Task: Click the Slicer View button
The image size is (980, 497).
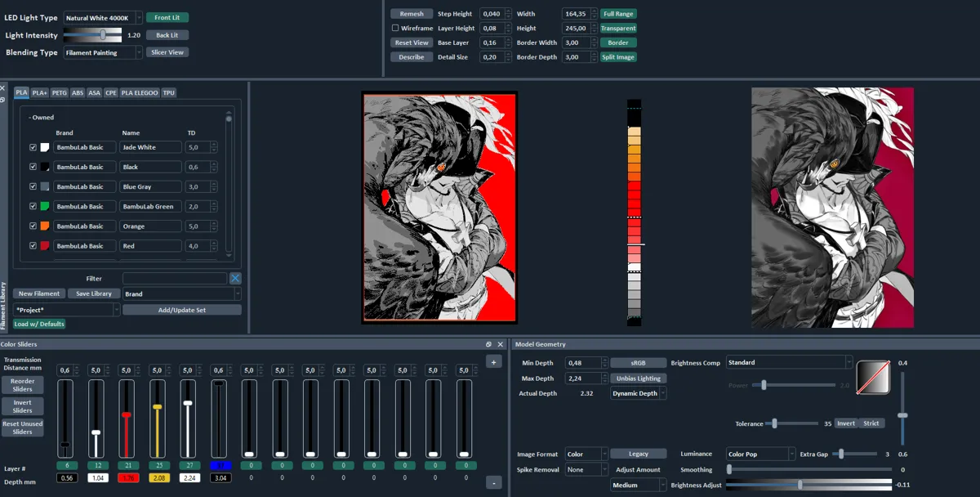Action: (167, 52)
